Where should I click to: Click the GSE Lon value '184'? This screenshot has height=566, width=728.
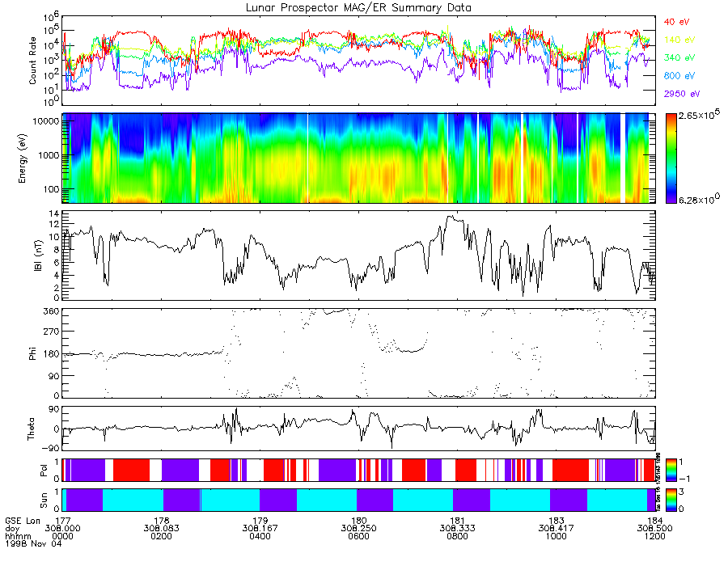tap(654, 521)
